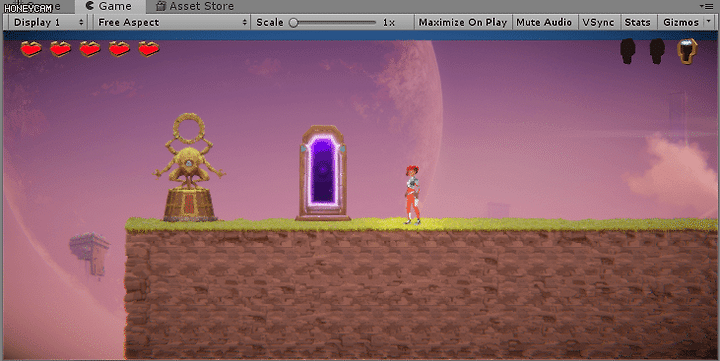Viewport: 720px width, 361px height.
Task: Toggle the Gizmos button
Action: 681,23
